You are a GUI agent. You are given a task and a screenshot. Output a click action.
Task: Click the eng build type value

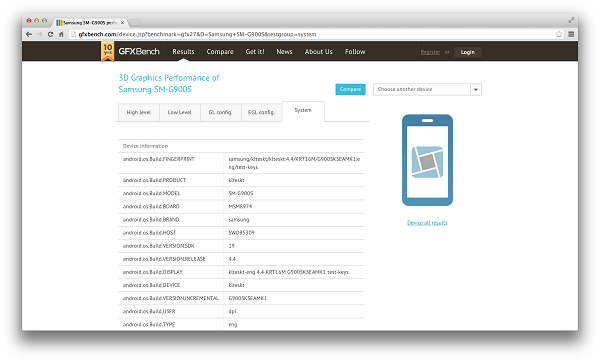click(x=233, y=325)
